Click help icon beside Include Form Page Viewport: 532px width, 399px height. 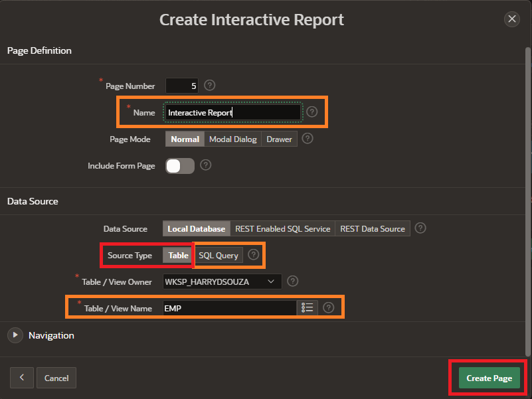point(206,165)
